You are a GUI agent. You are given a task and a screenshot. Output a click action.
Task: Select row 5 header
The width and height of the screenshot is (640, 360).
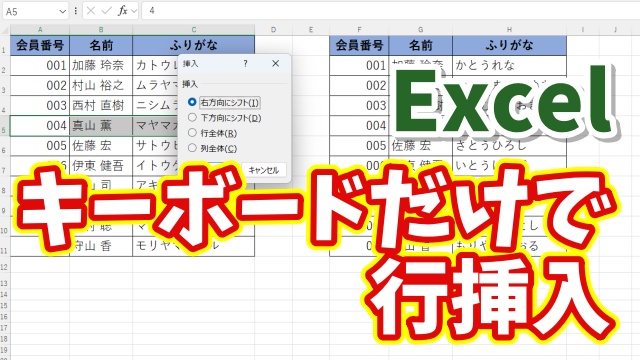4,126
